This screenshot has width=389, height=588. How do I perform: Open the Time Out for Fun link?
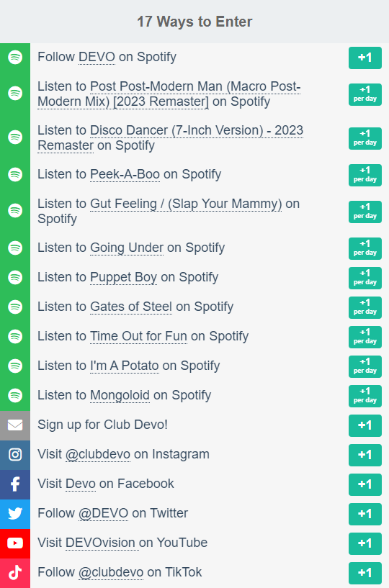(x=138, y=336)
